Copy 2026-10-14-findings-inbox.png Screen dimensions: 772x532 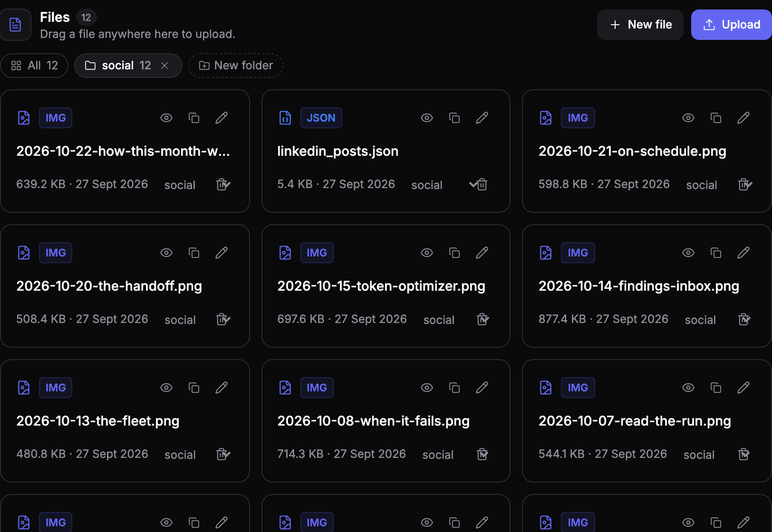point(716,253)
